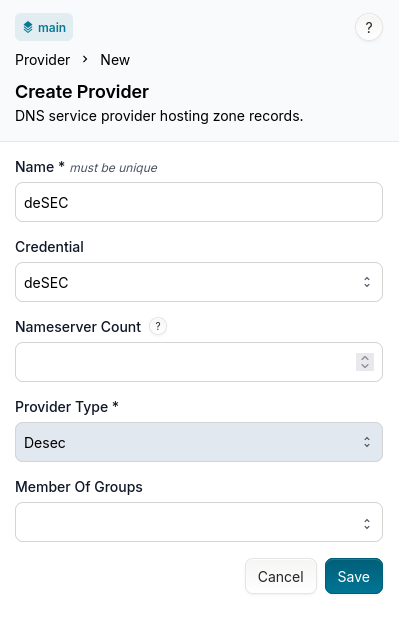The width and height of the screenshot is (399, 621).
Task: Click the 'must be unique' hint text
Action: pyautogui.click(x=114, y=168)
